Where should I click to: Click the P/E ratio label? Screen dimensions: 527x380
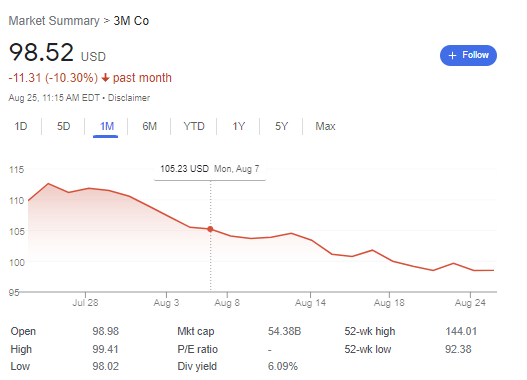tap(198, 349)
